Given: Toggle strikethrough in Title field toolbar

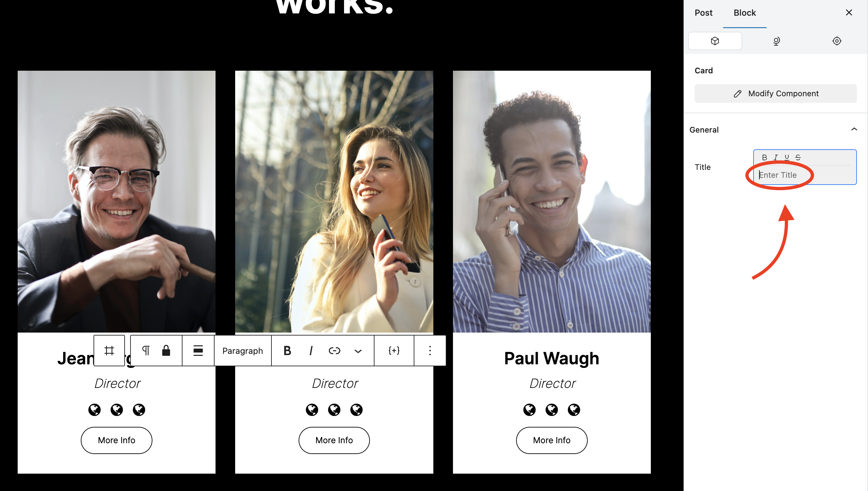Looking at the screenshot, I should [798, 157].
